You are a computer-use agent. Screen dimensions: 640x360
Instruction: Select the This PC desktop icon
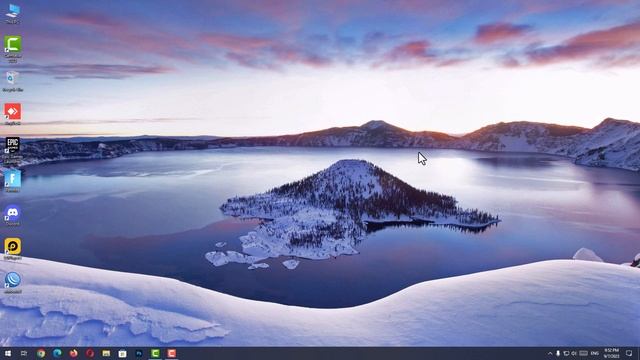coord(13,13)
